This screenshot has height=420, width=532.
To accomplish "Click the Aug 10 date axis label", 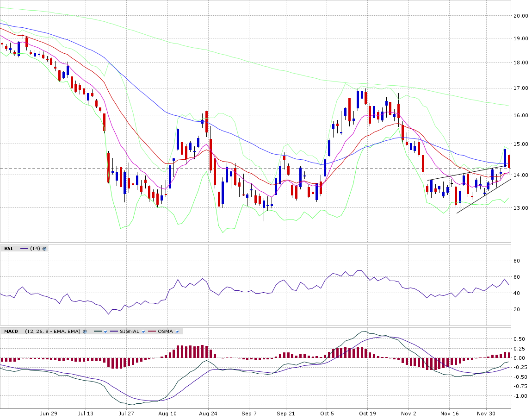I will (167, 414).
